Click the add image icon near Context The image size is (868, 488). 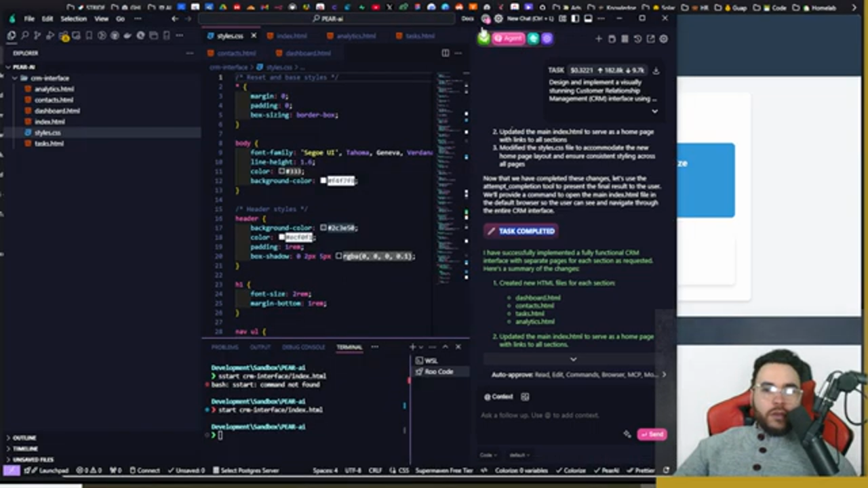525,396
